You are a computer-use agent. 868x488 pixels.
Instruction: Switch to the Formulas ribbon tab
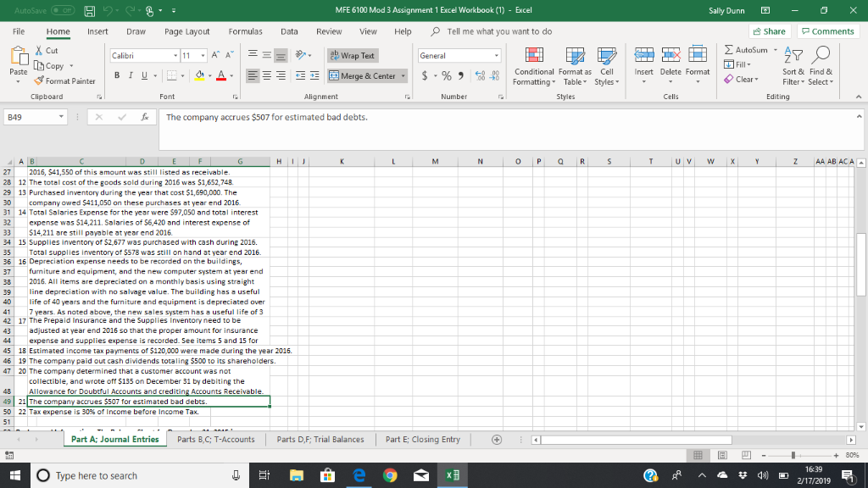[x=245, y=32]
